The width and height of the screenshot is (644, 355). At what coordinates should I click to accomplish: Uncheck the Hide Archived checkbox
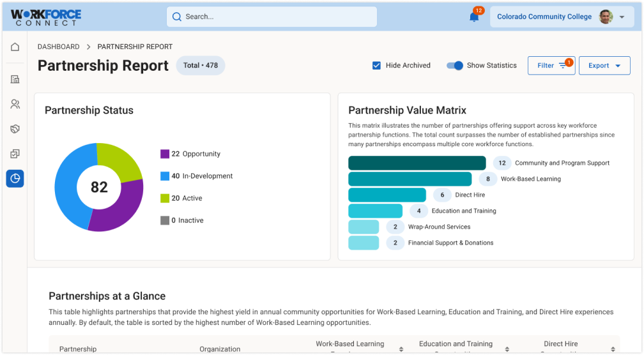[377, 65]
